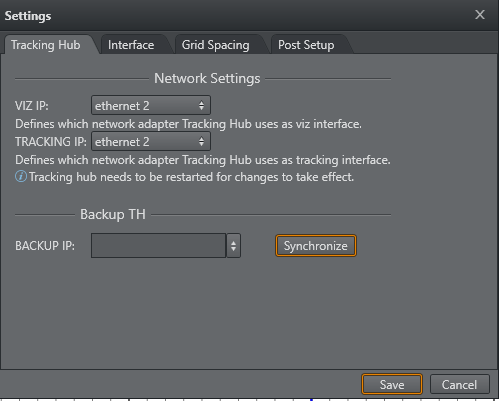Save the settings changes
This screenshot has height=401, width=499.
[392, 384]
